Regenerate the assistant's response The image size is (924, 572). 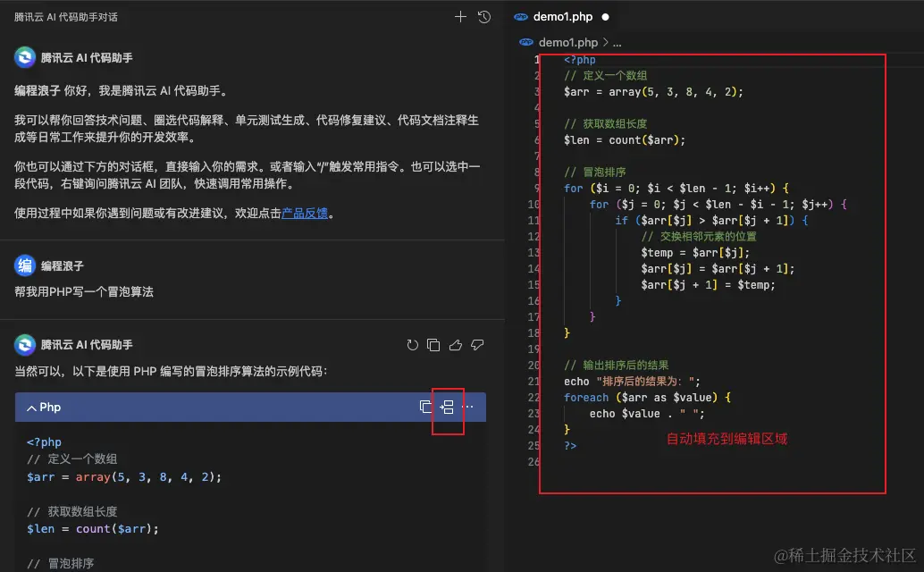point(413,345)
